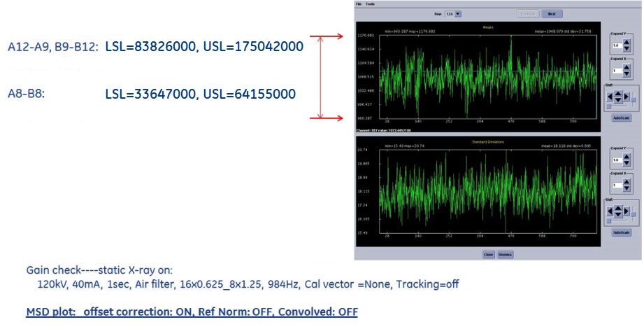Click shift right arrow for Means plot
644x336 pixels.
pyautogui.click(x=627, y=98)
